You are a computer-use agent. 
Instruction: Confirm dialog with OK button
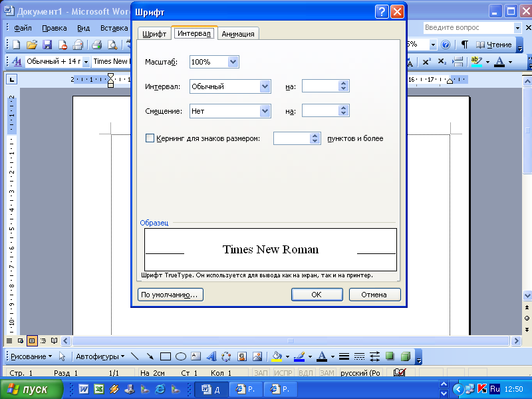pos(317,295)
